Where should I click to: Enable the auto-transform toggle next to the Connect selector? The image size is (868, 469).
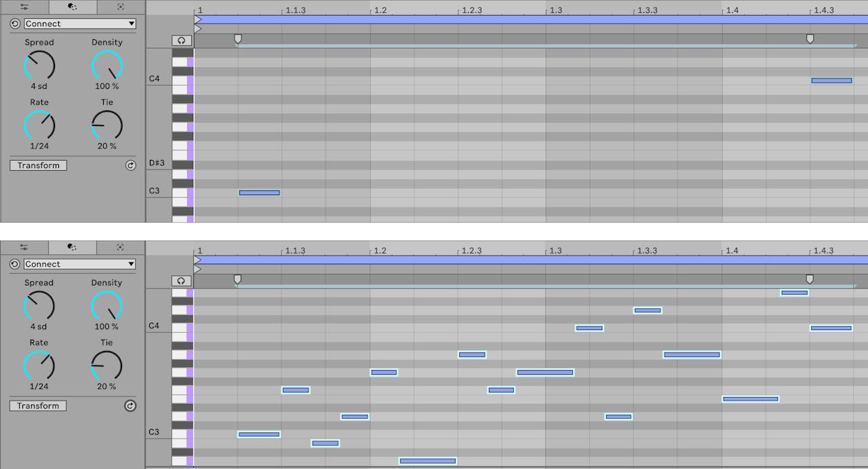coord(14,23)
